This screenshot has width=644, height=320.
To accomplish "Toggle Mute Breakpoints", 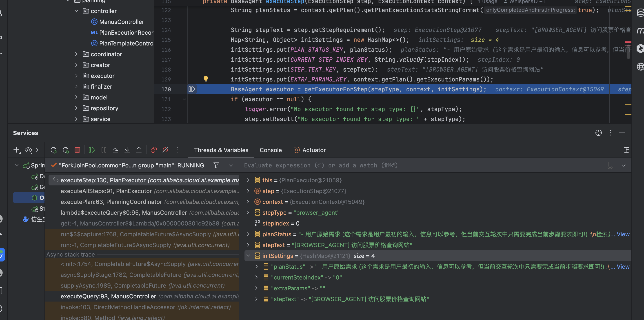I will click(165, 150).
